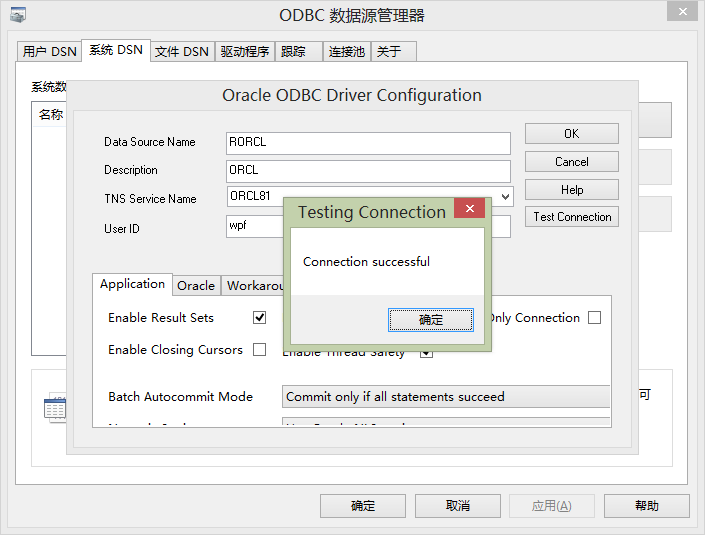Open the 跟踪 tab
This screenshot has height=535, width=705.
pyautogui.click(x=299, y=51)
